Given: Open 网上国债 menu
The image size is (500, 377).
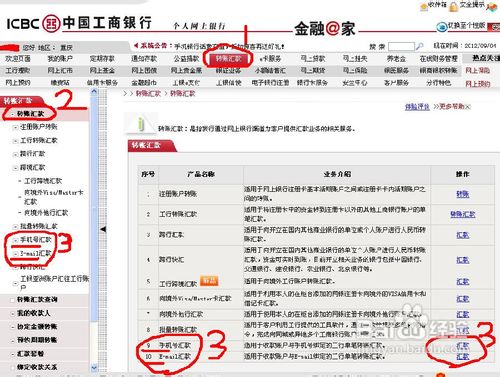Looking at the screenshot, I should tap(144, 71).
